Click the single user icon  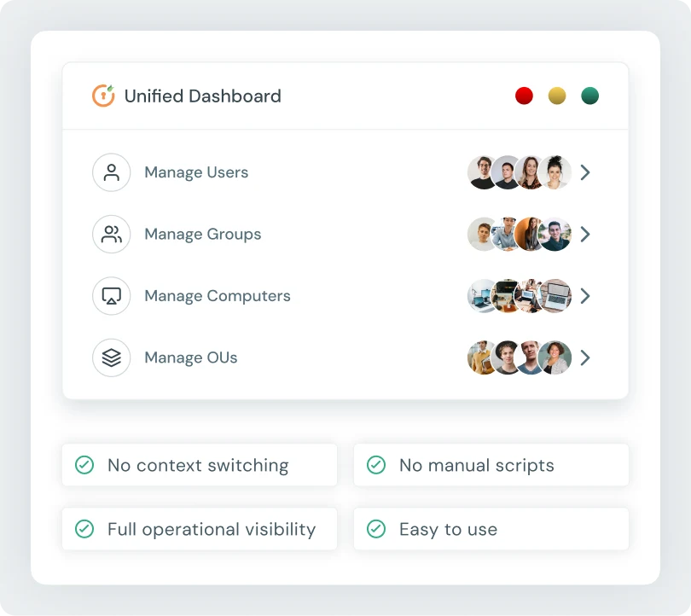[112, 172]
